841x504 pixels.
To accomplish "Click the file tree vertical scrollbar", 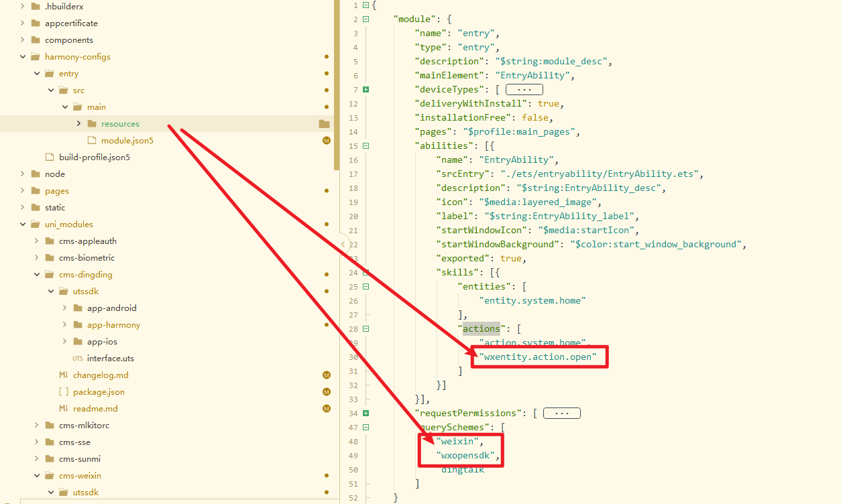I will [x=336, y=80].
